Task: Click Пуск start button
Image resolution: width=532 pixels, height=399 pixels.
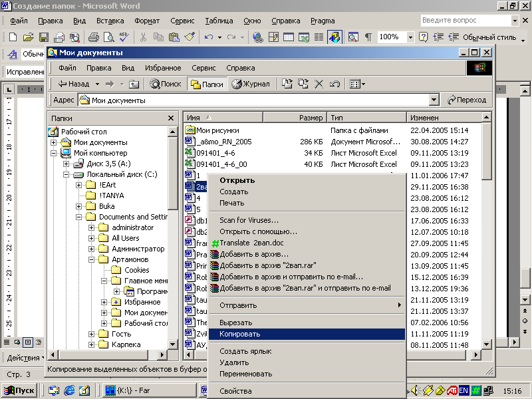Action: click(x=20, y=390)
